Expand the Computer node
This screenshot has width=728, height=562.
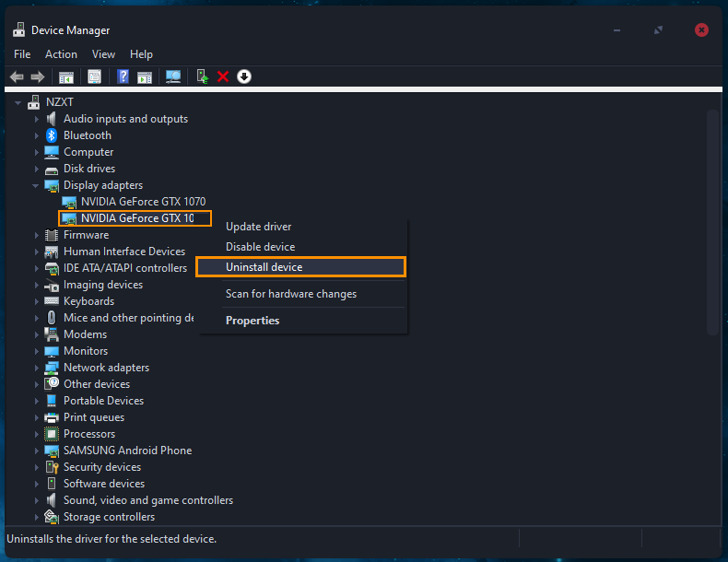point(37,152)
